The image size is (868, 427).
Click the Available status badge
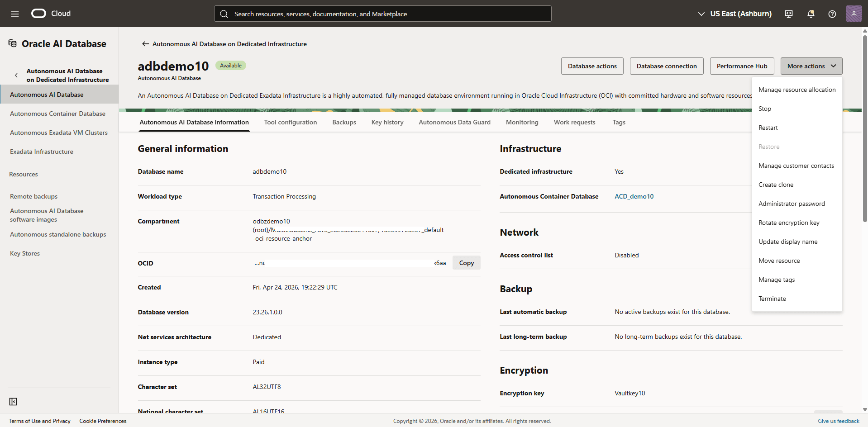click(x=231, y=66)
